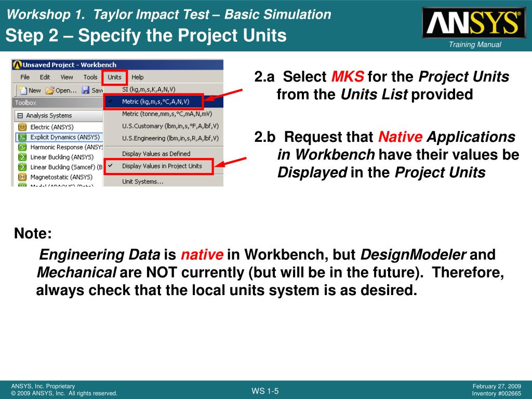
Task: Open the File menu
Action: tap(25, 77)
